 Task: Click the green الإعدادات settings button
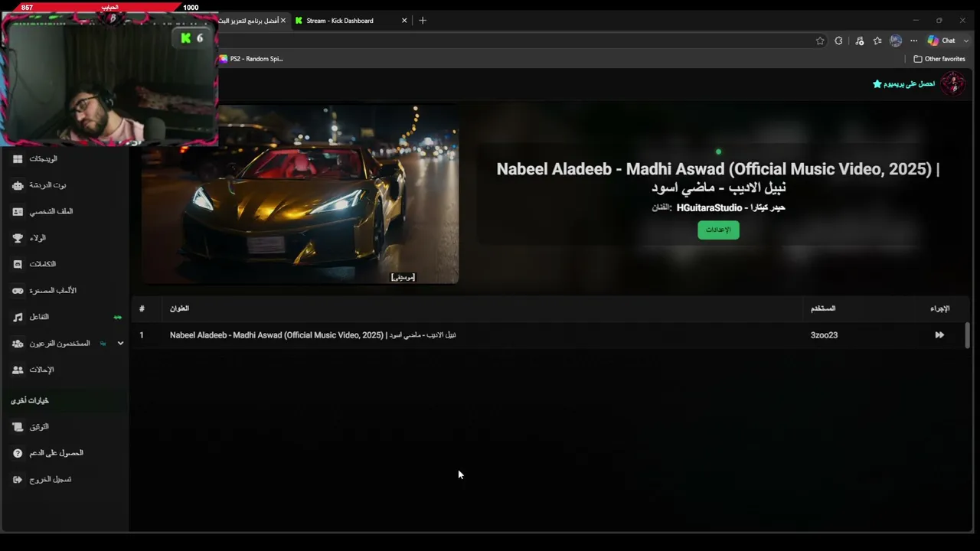pos(718,230)
